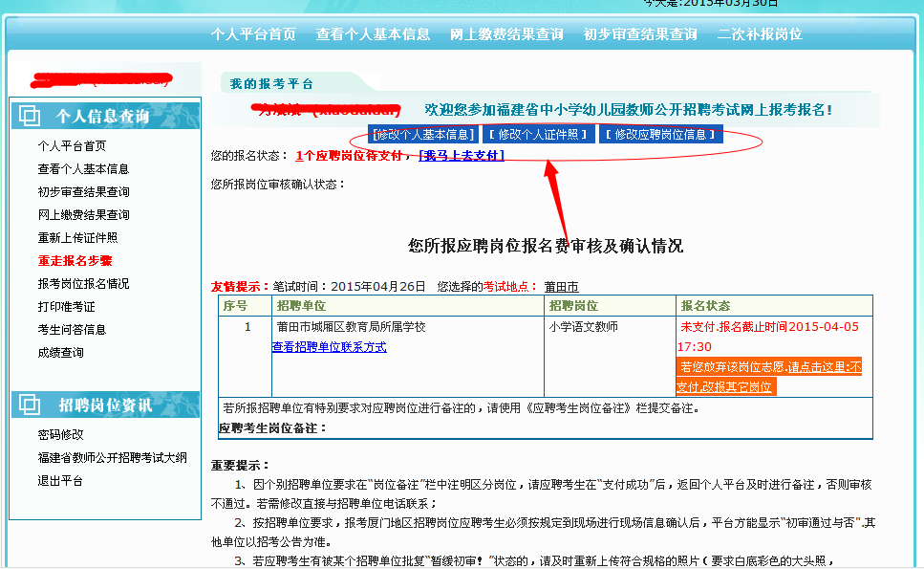Viewport: 924px width, 569px height.
Task: Select 重走报名步骤 in the sidebar
Action: point(75,261)
